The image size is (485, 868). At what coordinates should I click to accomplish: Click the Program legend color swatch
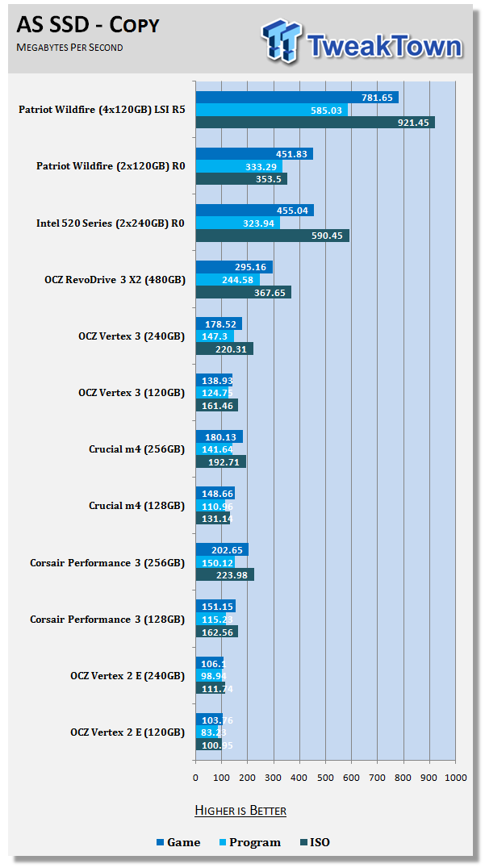coord(223,842)
